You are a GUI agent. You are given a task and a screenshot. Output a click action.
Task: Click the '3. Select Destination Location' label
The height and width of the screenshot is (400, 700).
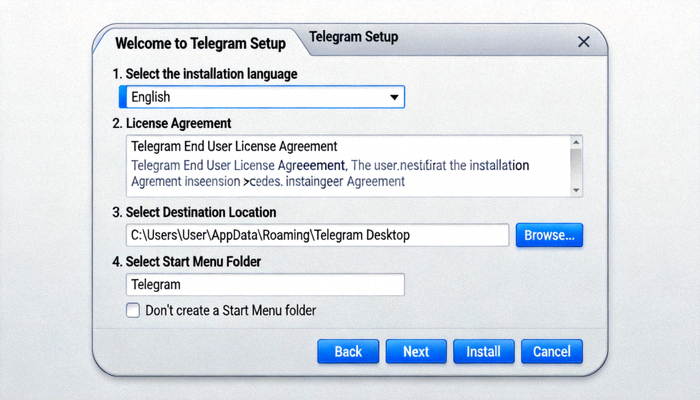[194, 212]
